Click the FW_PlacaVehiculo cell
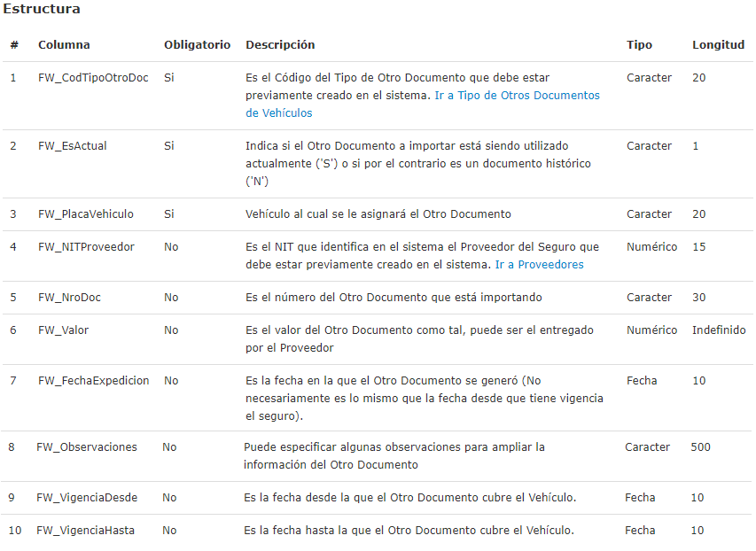The width and height of the screenshot is (756, 551). pyautogui.click(x=86, y=214)
